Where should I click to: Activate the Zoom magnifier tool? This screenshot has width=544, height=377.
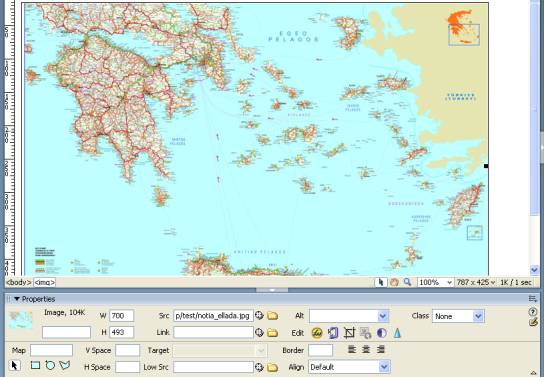(408, 282)
